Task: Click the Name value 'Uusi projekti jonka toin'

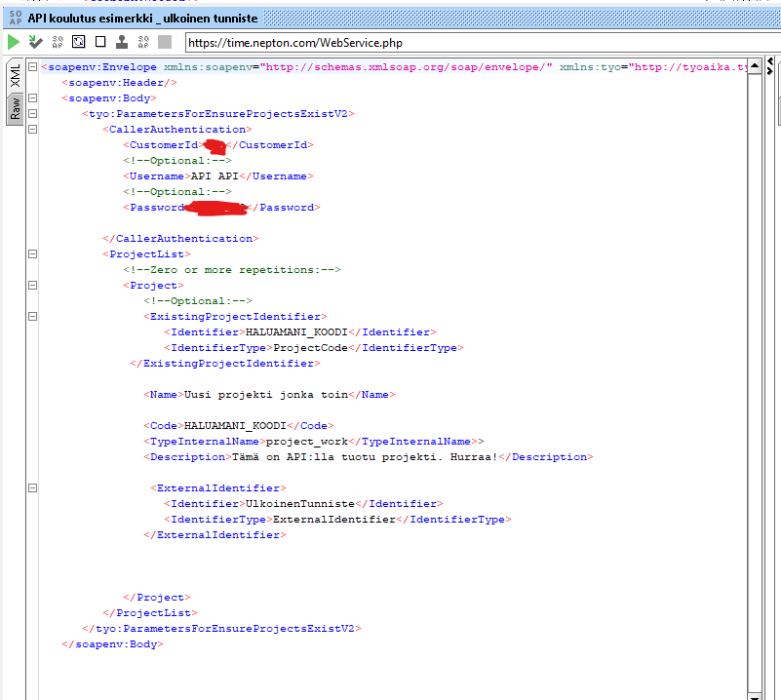Action: (x=266, y=395)
